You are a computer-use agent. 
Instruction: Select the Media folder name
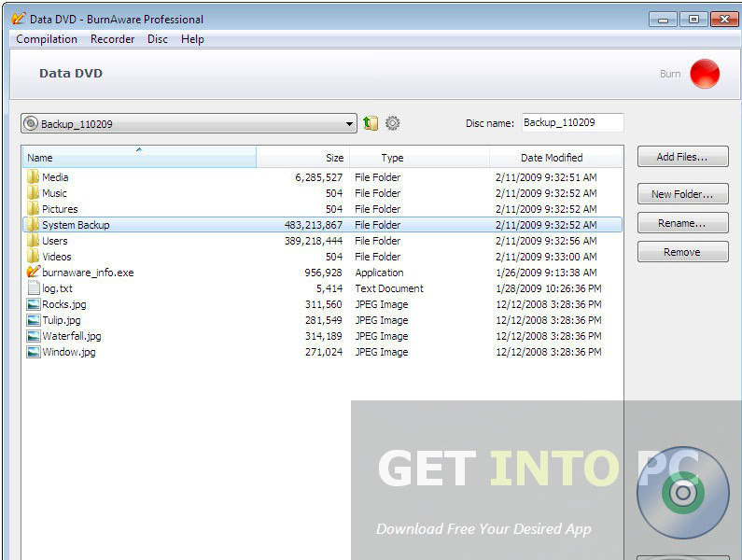(55, 177)
